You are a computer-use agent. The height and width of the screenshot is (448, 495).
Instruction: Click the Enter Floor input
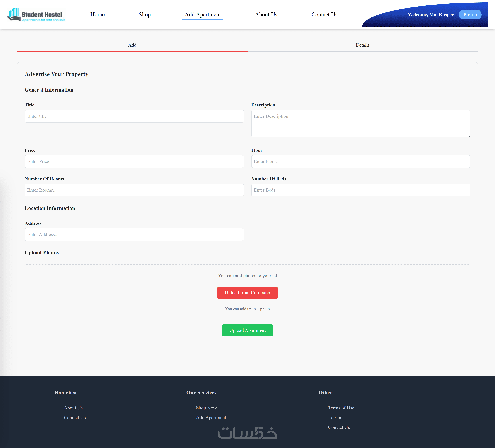pyautogui.click(x=360, y=161)
